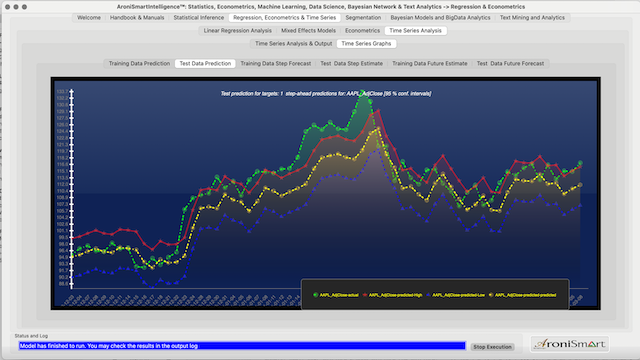Click the AroniSmart logo
Image resolution: width=640 pixels, height=360 pixels.
pyautogui.click(x=570, y=344)
